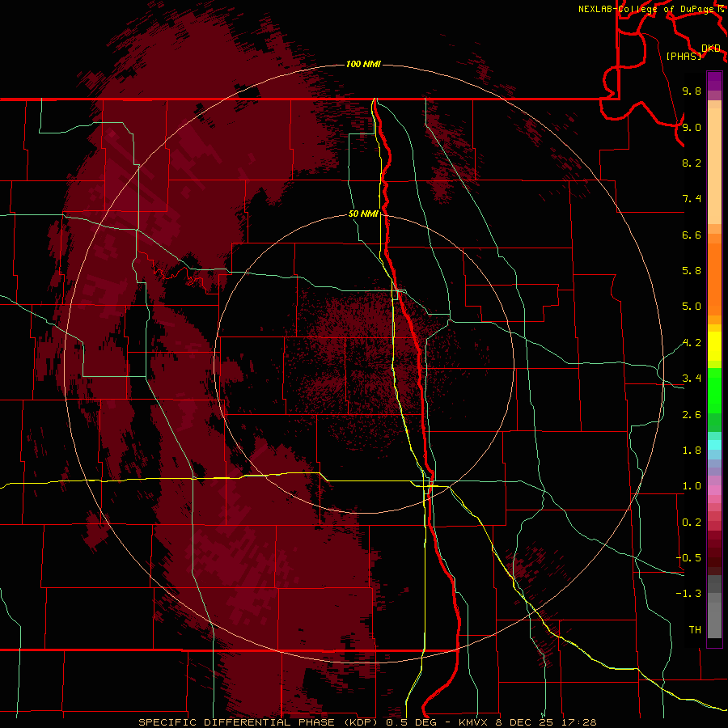The width and height of the screenshot is (728, 728).
Task: Click the 8.2 value on color scale
Action: (692, 163)
